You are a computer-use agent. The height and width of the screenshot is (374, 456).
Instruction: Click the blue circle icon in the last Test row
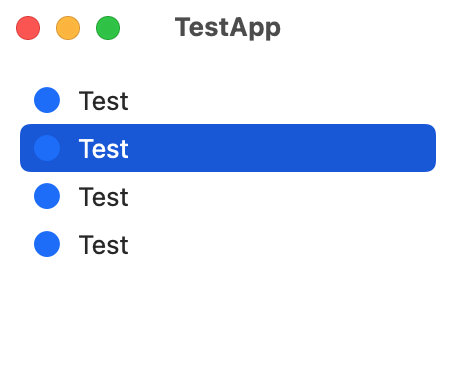47,244
